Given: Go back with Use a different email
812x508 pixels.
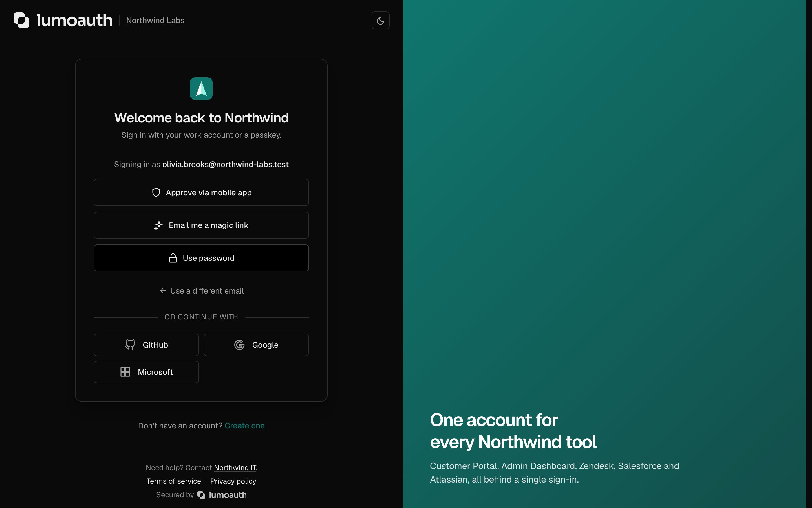Looking at the screenshot, I should tap(201, 291).
